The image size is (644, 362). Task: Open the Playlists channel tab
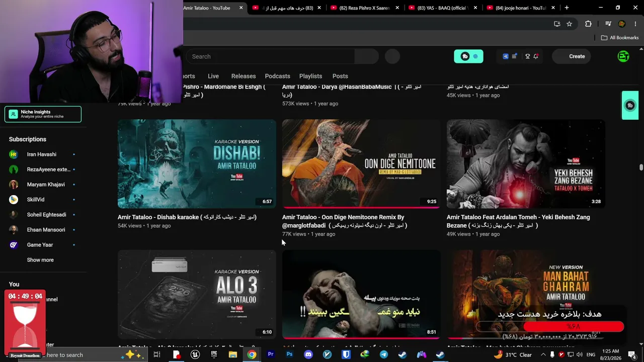coord(310,76)
